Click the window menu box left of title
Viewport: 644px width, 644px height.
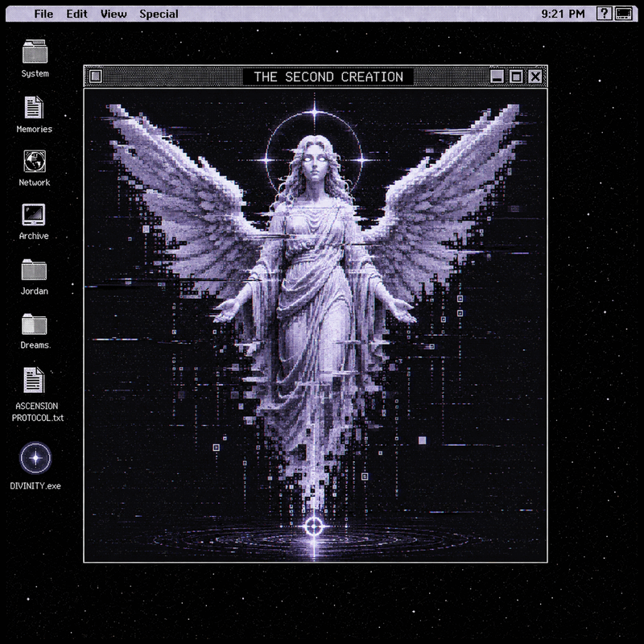point(96,76)
